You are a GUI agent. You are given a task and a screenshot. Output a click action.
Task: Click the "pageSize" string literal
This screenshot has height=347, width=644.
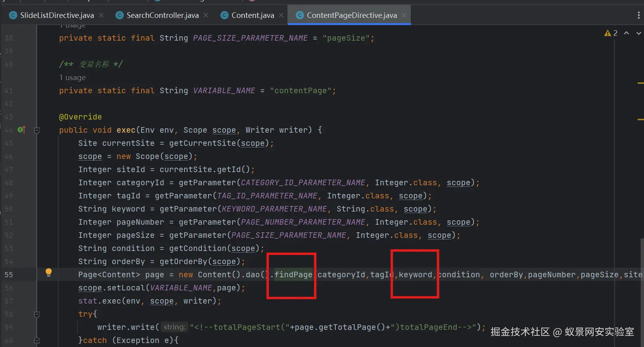coord(346,38)
